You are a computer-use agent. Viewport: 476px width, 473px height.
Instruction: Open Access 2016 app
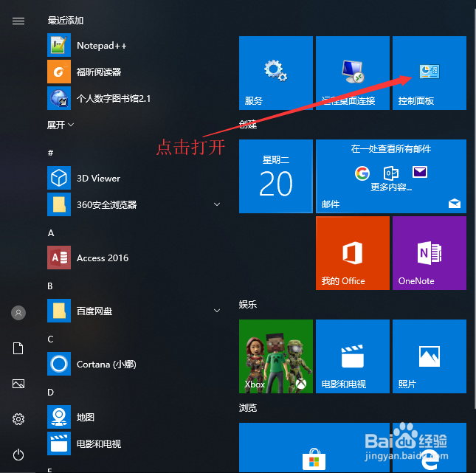click(134, 258)
